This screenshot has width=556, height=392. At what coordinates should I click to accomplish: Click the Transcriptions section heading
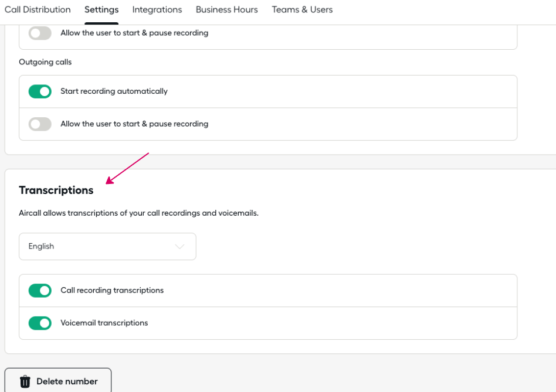pos(56,190)
